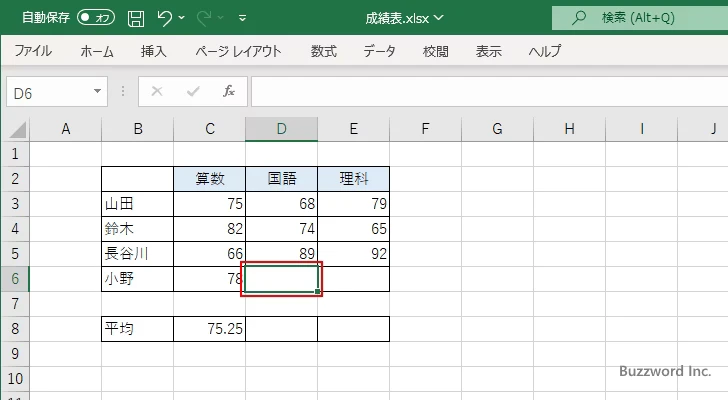The width and height of the screenshot is (728, 400).
Task: Select column B header
Action: pos(137,129)
